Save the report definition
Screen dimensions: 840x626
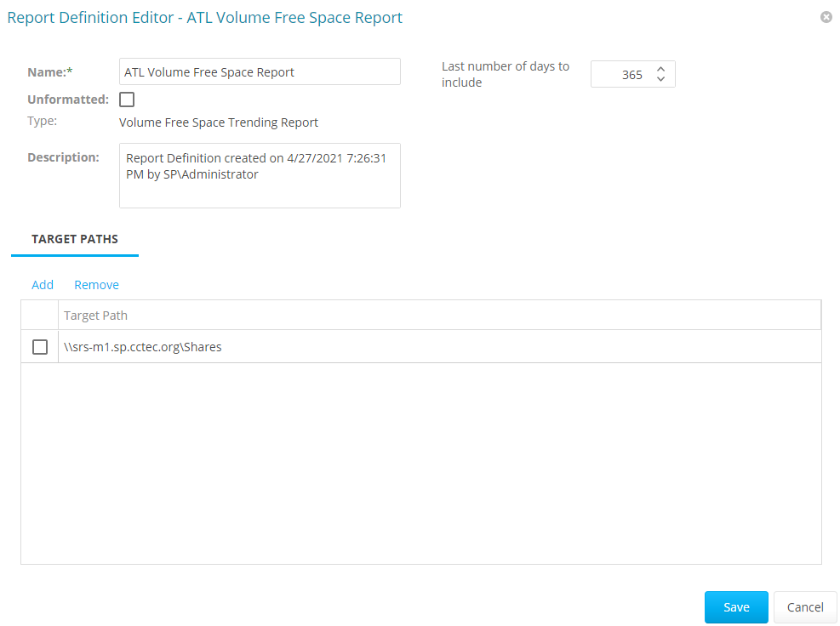(x=735, y=606)
